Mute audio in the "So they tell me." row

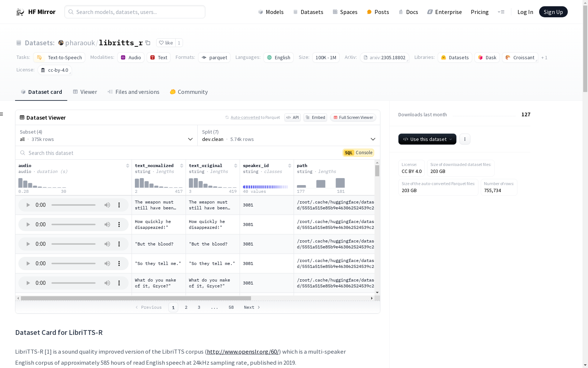(x=107, y=263)
